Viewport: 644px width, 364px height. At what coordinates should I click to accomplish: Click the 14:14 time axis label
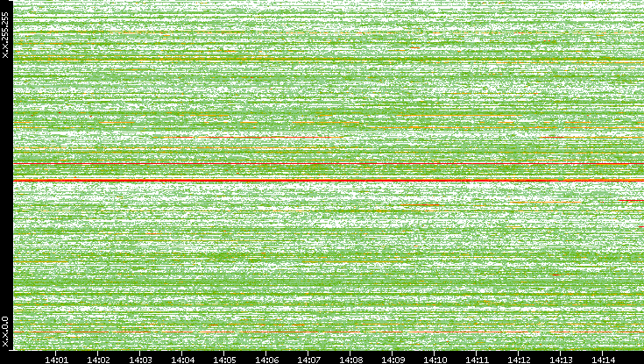(x=603, y=360)
